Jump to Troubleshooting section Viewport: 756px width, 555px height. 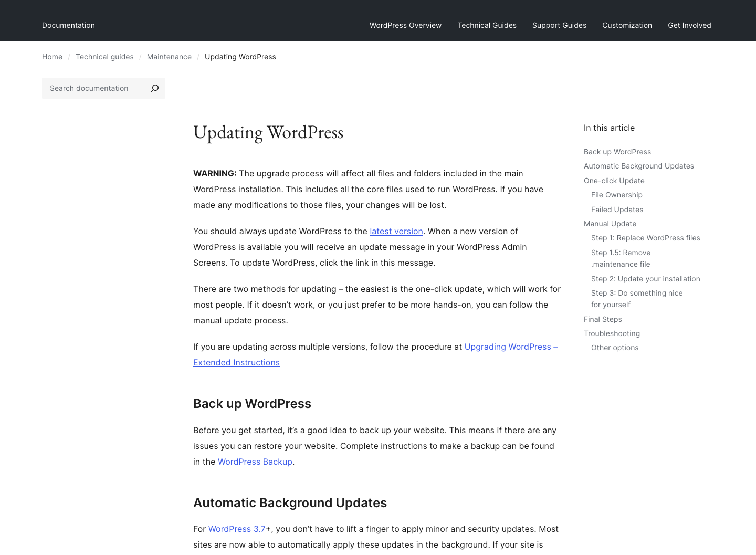click(x=612, y=333)
